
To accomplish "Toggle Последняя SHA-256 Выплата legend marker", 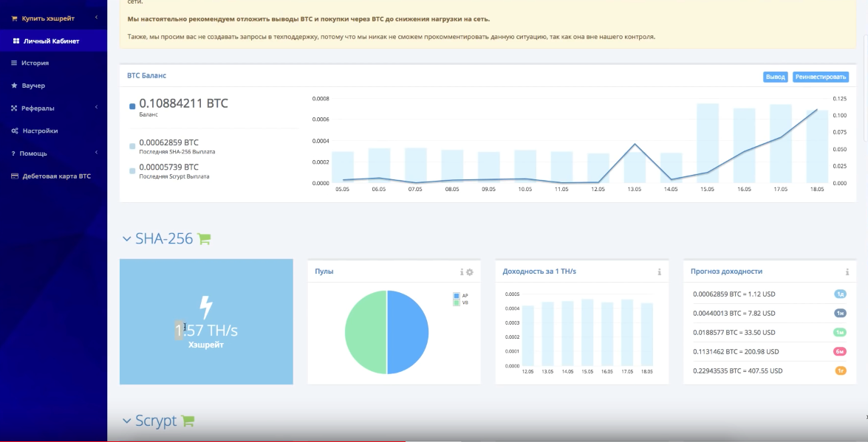I will pos(132,146).
